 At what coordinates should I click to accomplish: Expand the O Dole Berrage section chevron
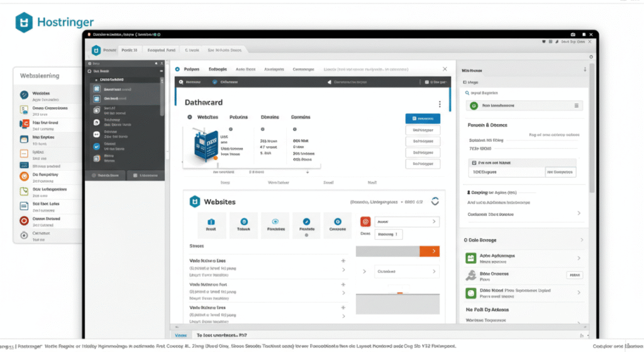coord(582,240)
